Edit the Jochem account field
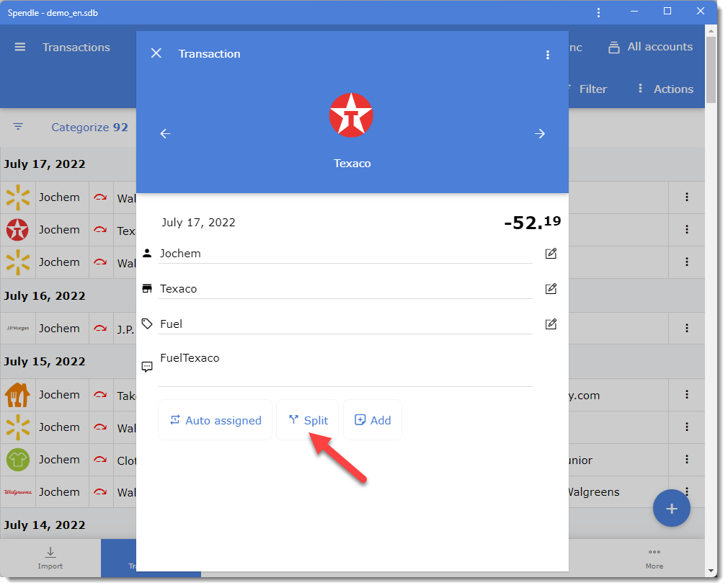Image resolution: width=728 pixels, height=588 pixels. [551, 254]
